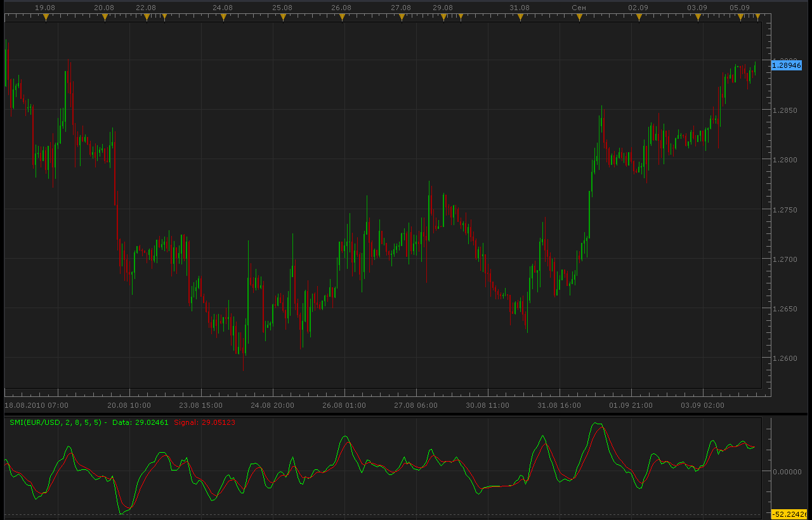Click the green Data: 29.02461 value
Screen dimensions: 812x520
click(140, 422)
